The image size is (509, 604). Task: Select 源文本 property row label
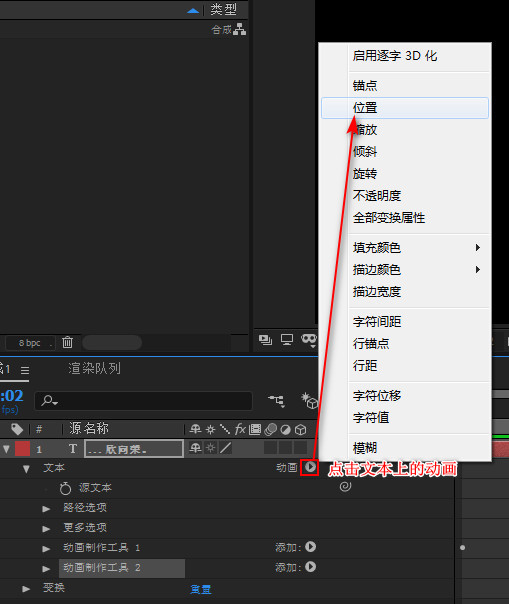click(95, 488)
